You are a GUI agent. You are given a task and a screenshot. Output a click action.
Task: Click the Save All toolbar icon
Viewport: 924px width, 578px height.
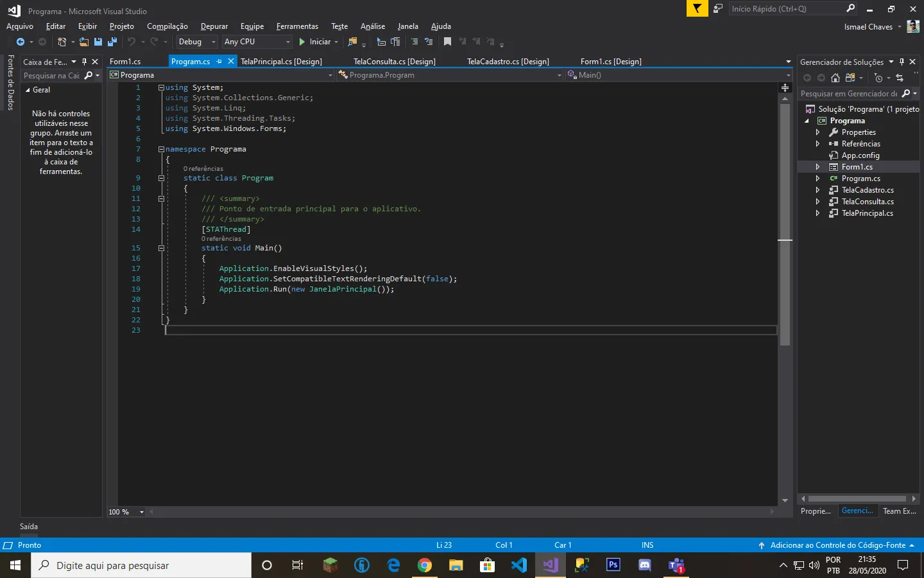click(112, 42)
